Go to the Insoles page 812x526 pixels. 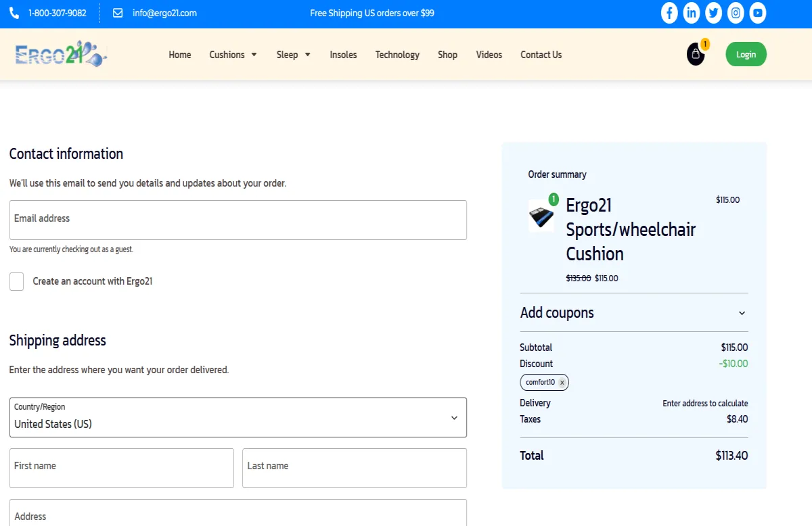[343, 55]
